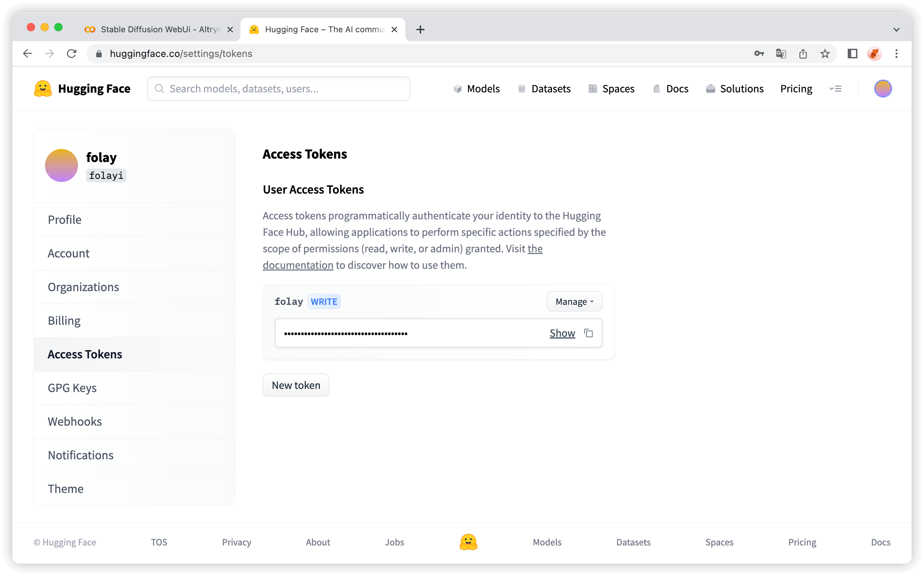
Task: Focus the search models input field
Action: pyautogui.click(x=279, y=89)
